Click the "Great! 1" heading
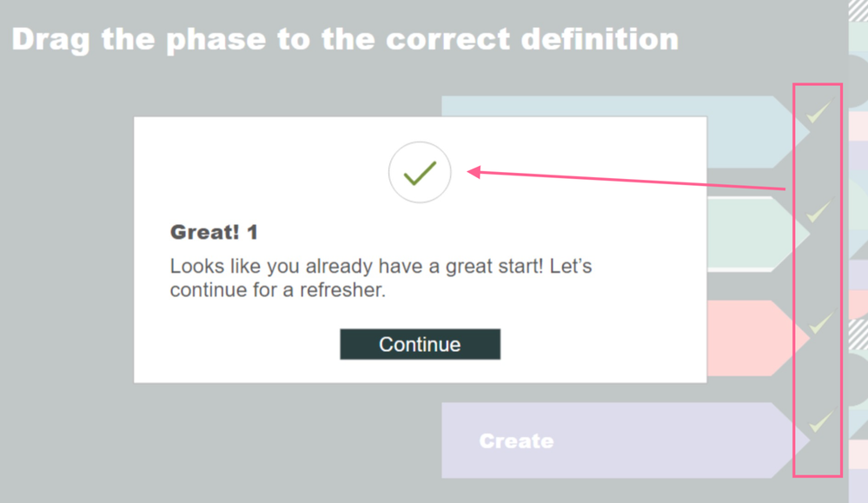Viewport: 868px width, 503px height. point(214,232)
